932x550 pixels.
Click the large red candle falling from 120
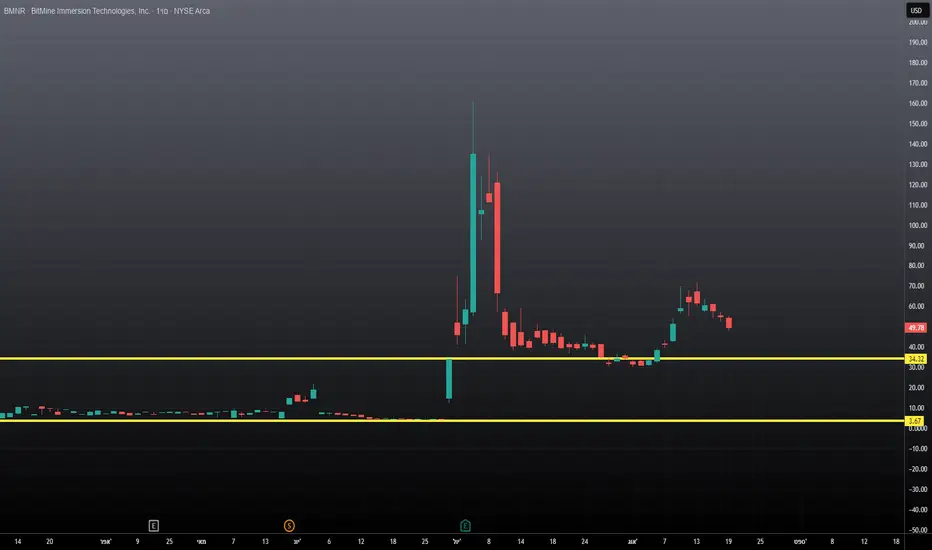tap(497, 238)
